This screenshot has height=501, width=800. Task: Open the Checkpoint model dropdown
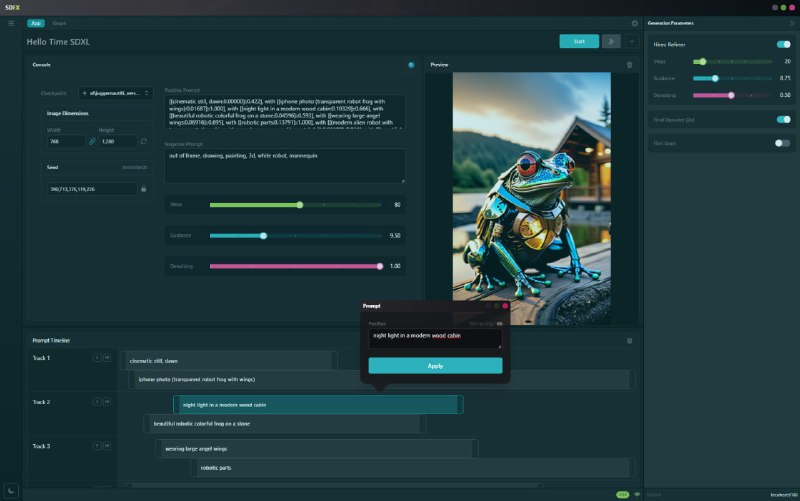coord(116,93)
